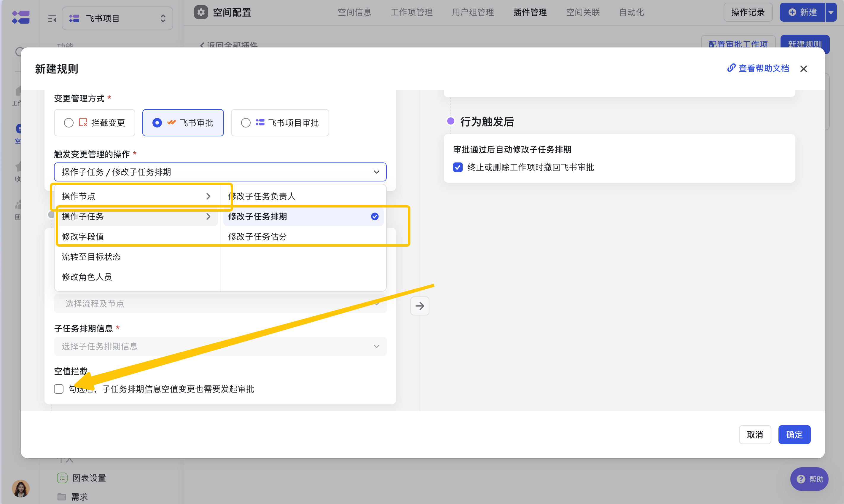Switch to the 工作项管理 tab
844x504 pixels.
[411, 12]
